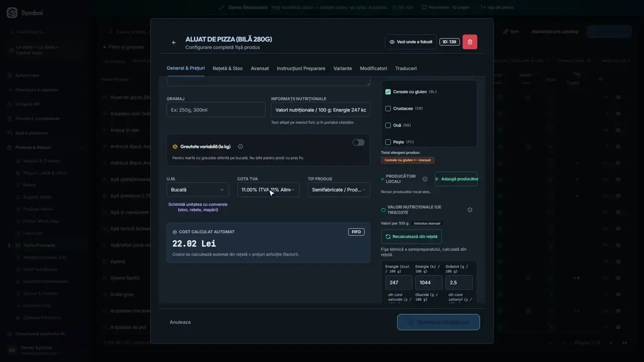This screenshot has height=362, width=644.
Task: Check the Pește allergen checkbox
Action: pyautogui.click(x=388, y=142)
